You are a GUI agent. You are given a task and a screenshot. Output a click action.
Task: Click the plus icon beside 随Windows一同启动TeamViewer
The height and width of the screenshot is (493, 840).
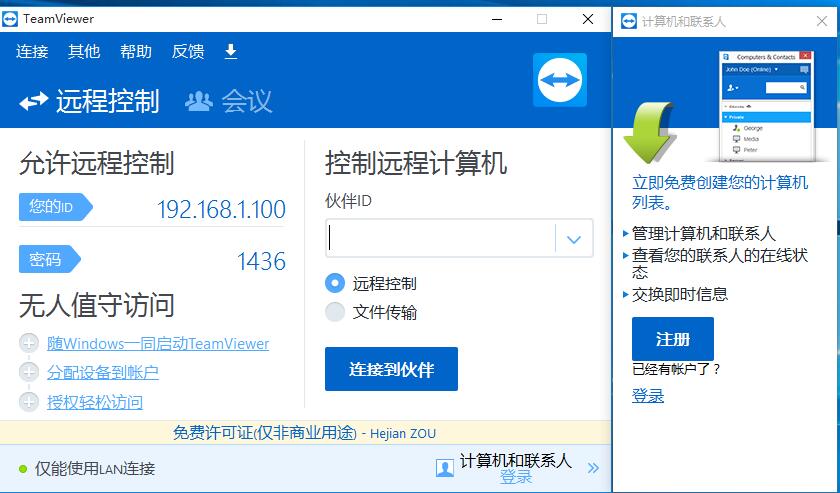coord(28,343)
